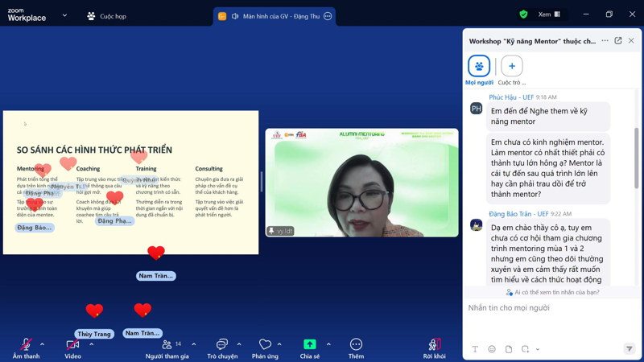
Task: Click the message input field
Action: (x=547, y=308)
